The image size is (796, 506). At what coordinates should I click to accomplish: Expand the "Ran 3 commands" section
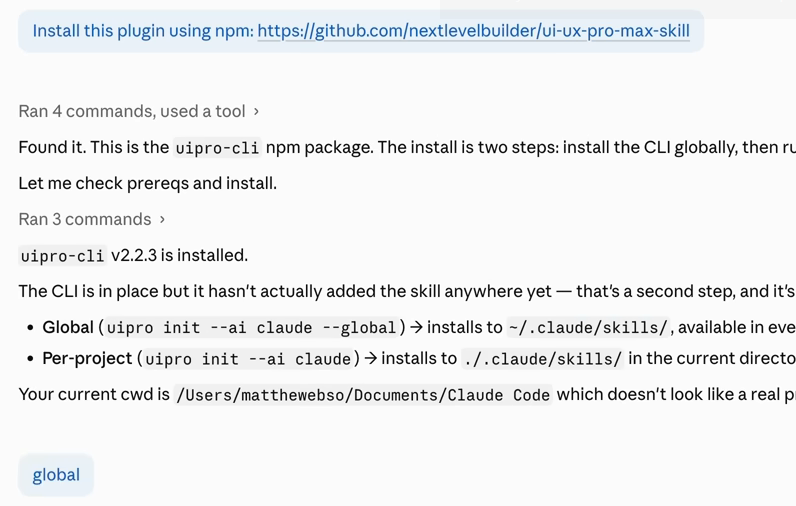[x=92, y=219]
